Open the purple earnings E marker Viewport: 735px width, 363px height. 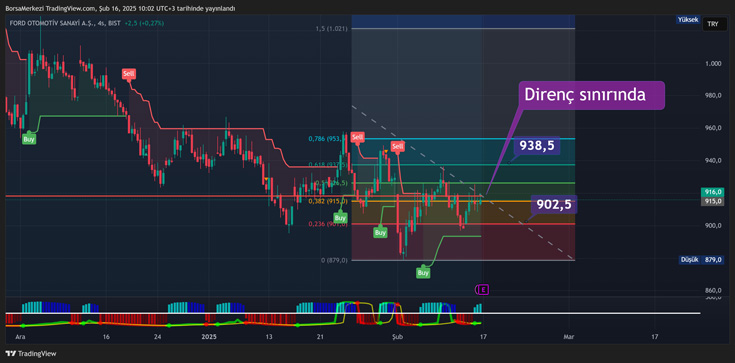482,290
